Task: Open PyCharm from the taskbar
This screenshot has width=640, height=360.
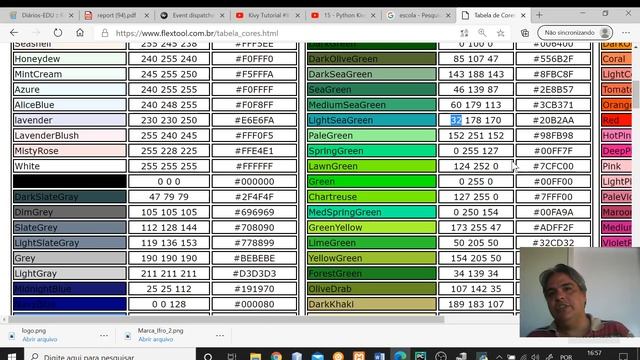Action: (420, 356)
